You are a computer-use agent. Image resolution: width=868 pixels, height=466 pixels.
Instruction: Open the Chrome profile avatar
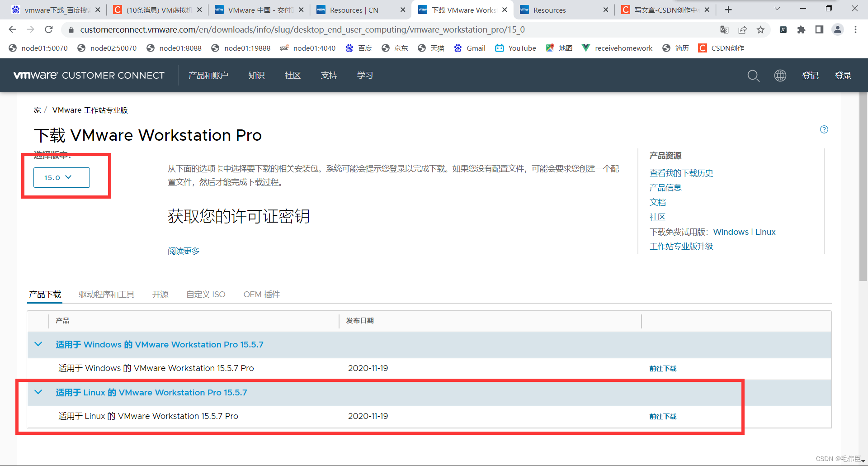tap(837, 29)
